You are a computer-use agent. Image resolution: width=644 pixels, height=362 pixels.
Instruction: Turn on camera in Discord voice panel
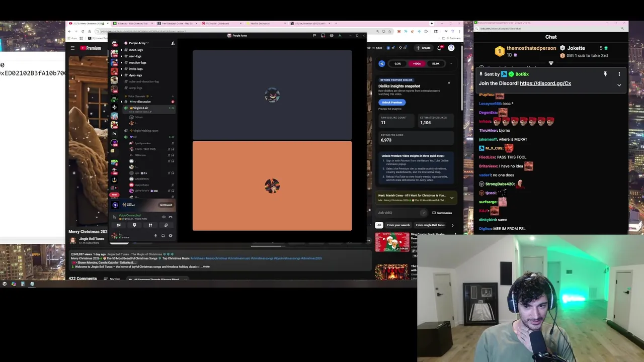click(118, 225)
